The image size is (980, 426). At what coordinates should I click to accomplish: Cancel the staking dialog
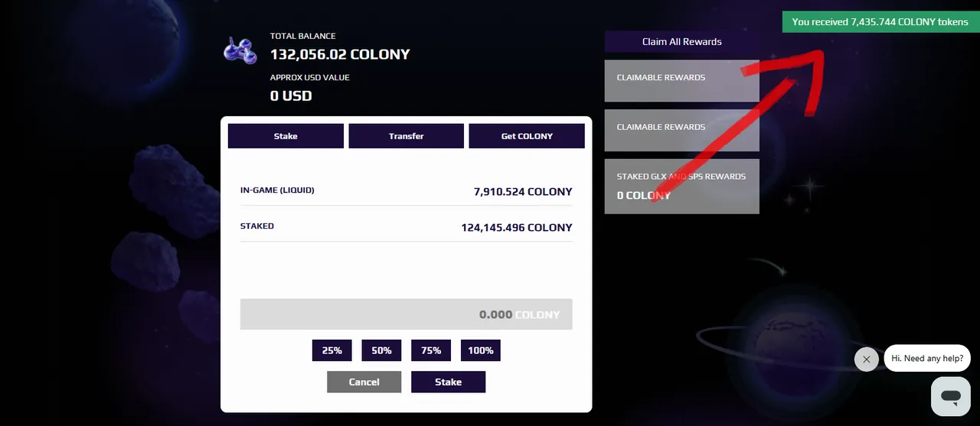point(364,382)
